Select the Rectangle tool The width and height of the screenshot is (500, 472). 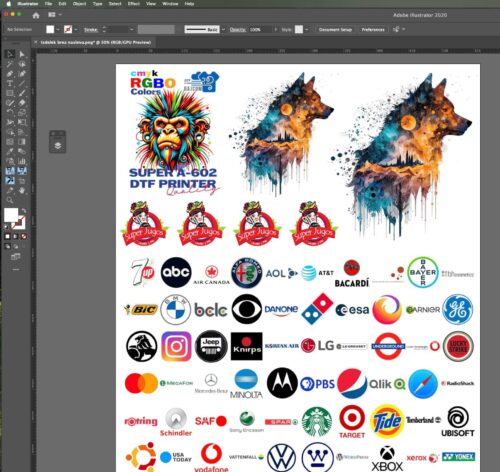(x=10, y=93)
